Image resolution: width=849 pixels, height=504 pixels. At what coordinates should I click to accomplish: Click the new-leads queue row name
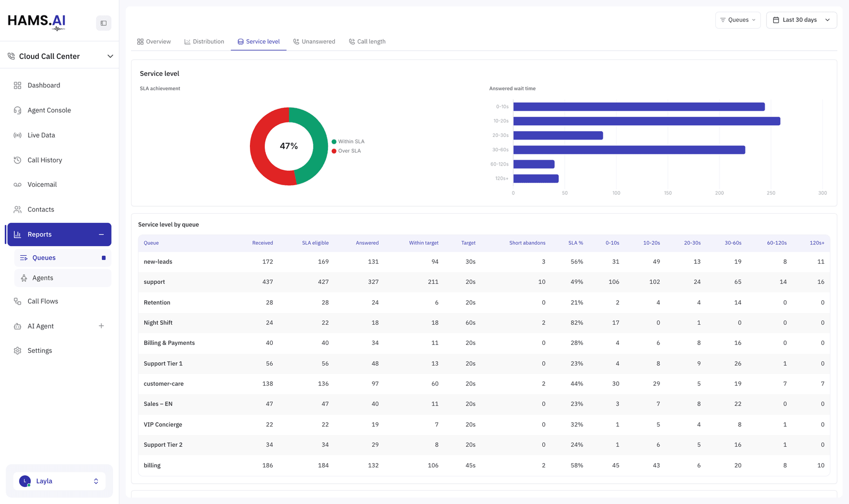[158, 262]
